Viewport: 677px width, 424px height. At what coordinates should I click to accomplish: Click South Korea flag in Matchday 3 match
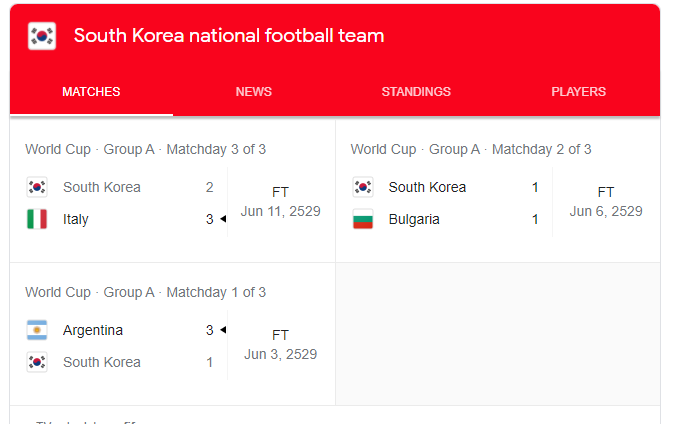pyautogui.click(x=37, y=187)
